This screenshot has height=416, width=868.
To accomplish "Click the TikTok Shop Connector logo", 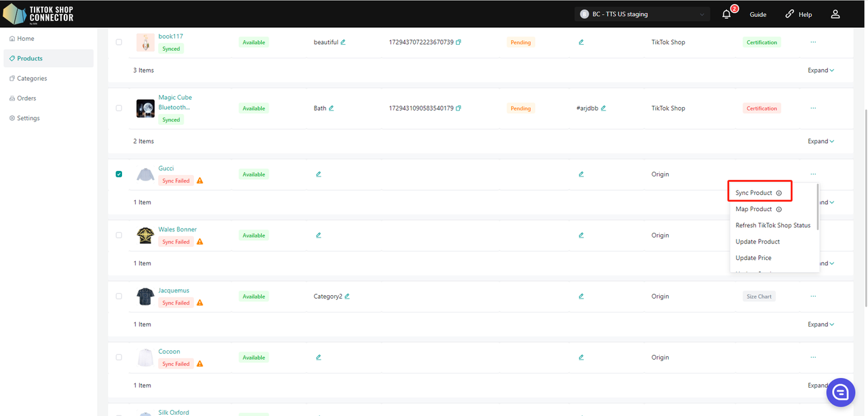I will coord(39,14).
